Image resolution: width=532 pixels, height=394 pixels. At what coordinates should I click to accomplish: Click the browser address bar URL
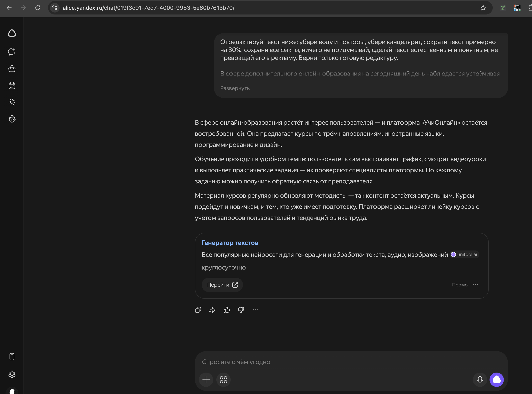(148, 8)
